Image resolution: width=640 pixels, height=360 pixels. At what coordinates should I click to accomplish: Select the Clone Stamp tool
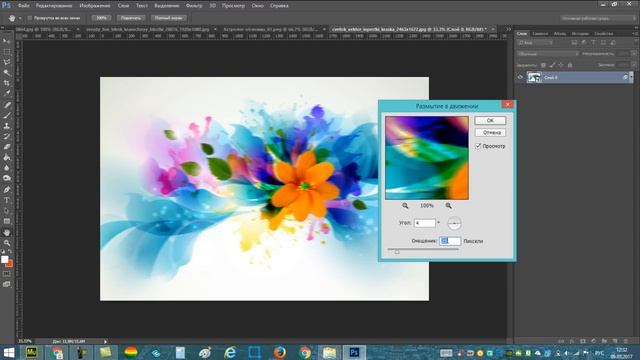(x=7, y=126)
